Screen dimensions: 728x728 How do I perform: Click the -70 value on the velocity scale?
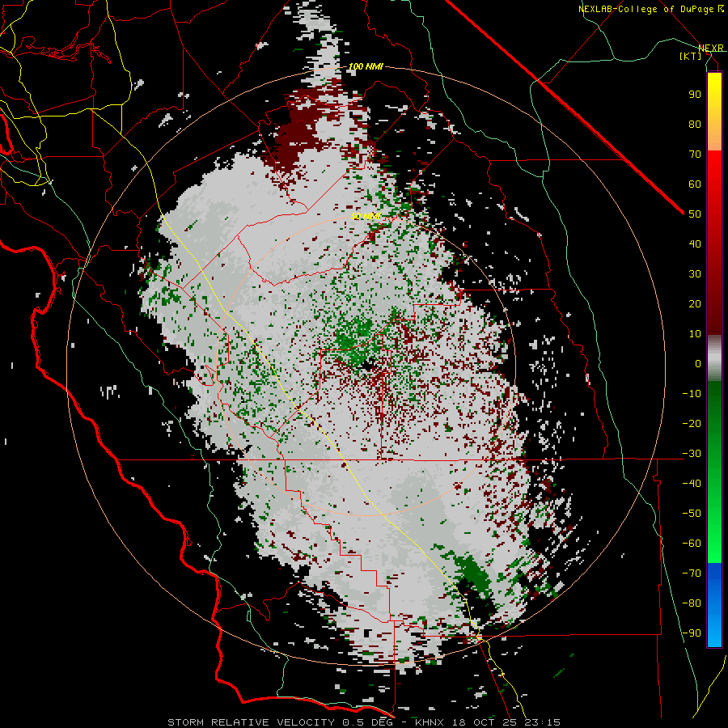[692, 574]
